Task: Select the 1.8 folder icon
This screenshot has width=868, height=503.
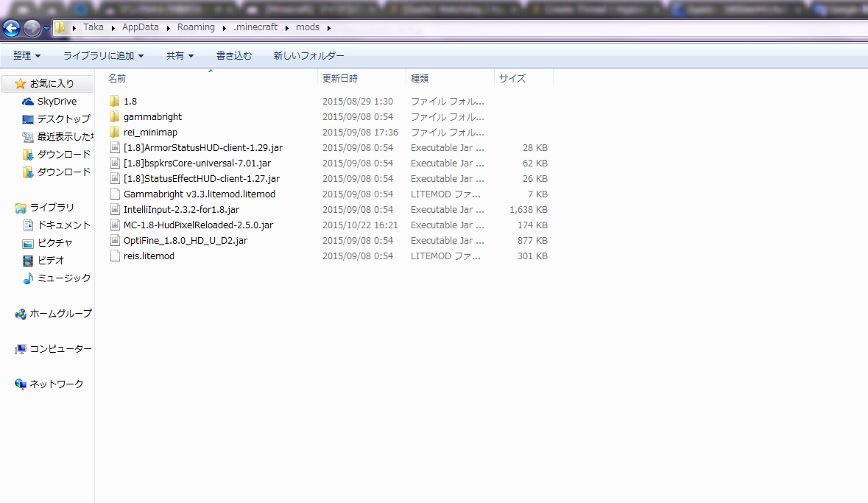Action: click(115, 101)
